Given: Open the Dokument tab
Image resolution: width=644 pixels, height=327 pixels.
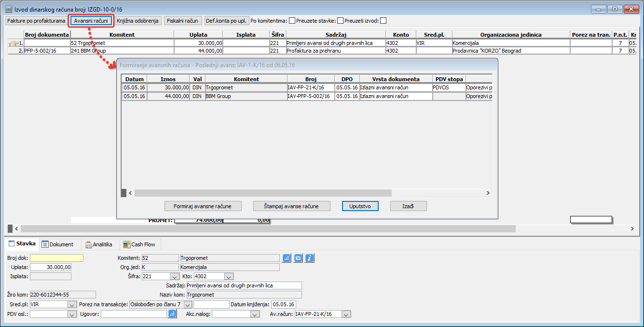Looking at the screenshot, I should click(58, 244).
